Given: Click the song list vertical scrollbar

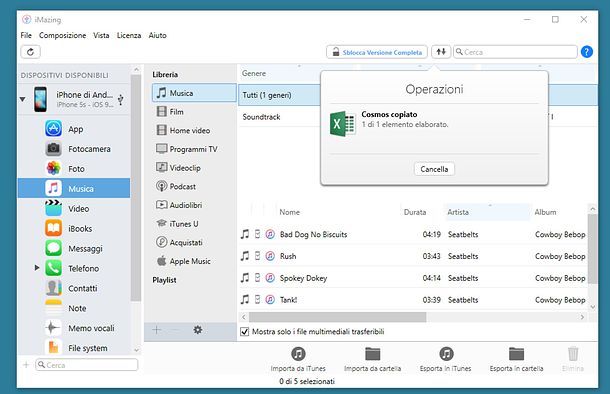Looking at the screenshot, I should 592,249.
